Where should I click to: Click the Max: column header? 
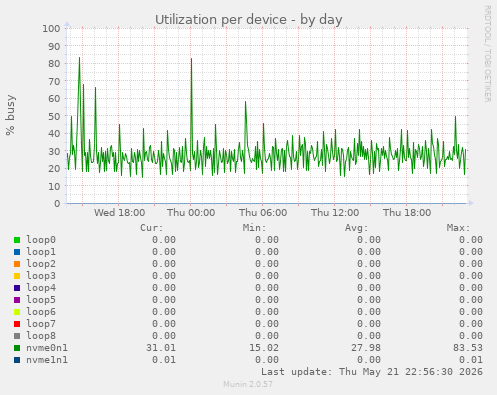[458, 228]
